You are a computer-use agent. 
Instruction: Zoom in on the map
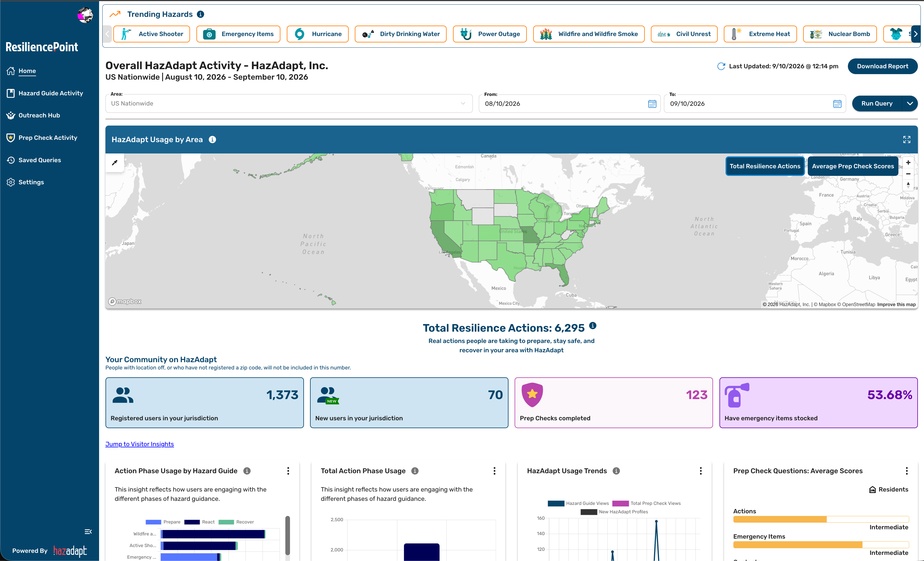908,162
